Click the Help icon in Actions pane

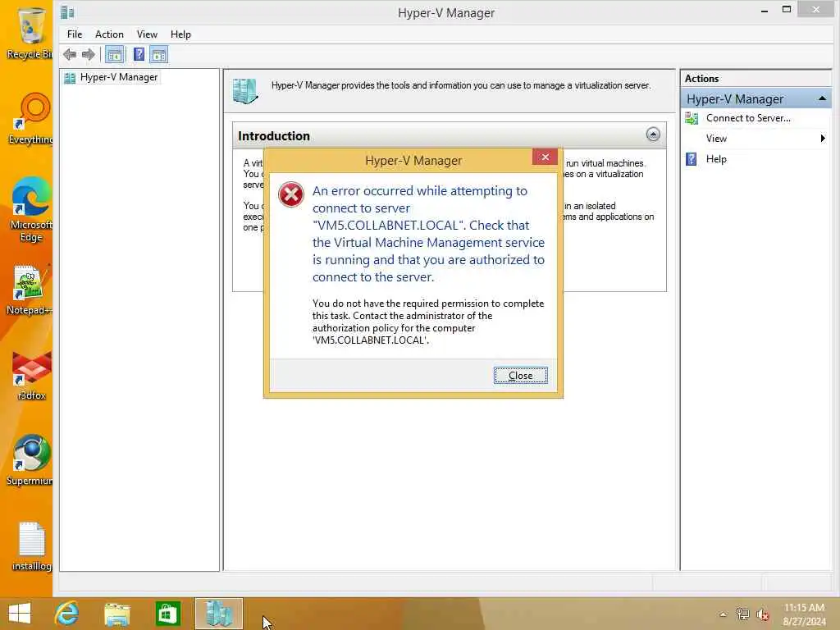click(691, 159)
